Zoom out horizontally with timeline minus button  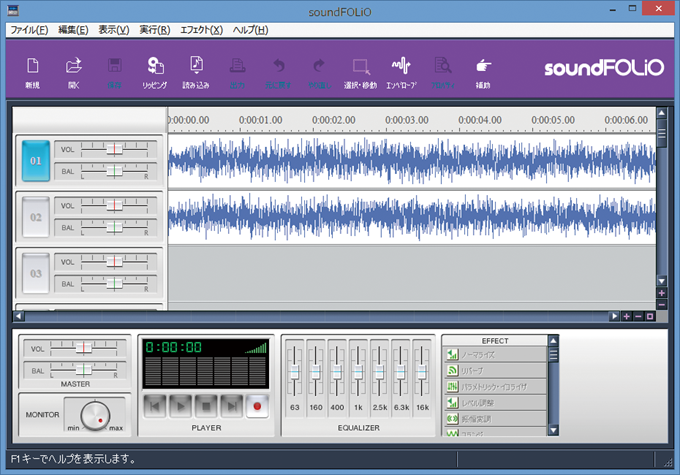638,317
